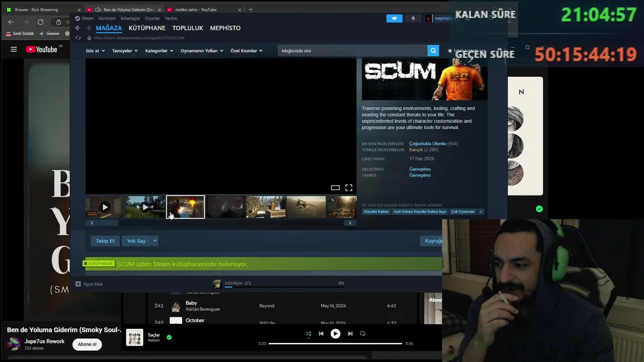Click the green saved checkmark next to Saçlar

coord(169,337)
